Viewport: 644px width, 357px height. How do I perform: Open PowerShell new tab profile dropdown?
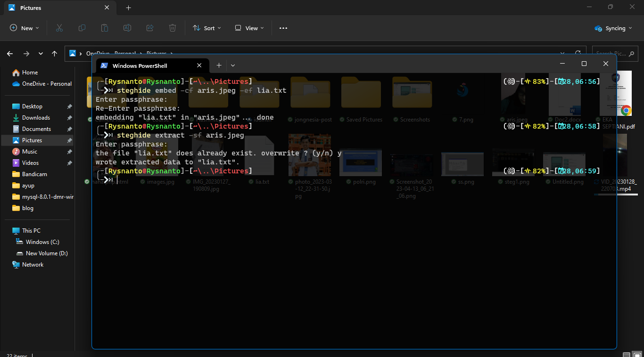point(233,65)
